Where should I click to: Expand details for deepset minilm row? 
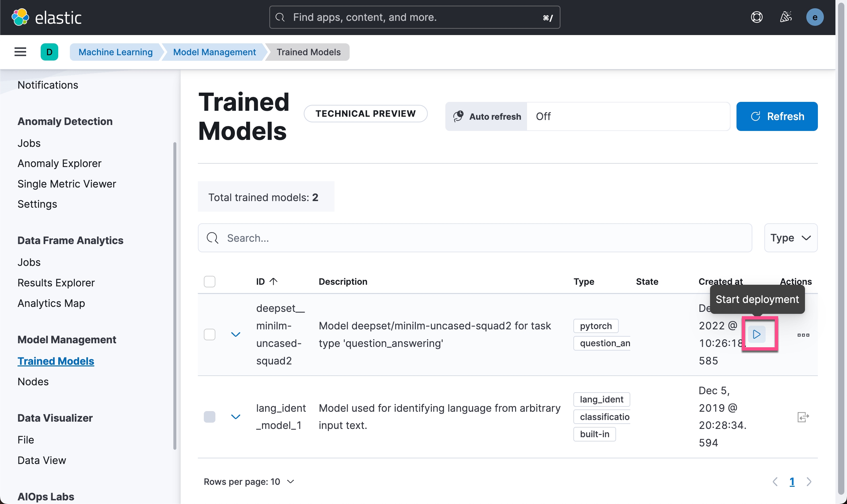point(236,335)
